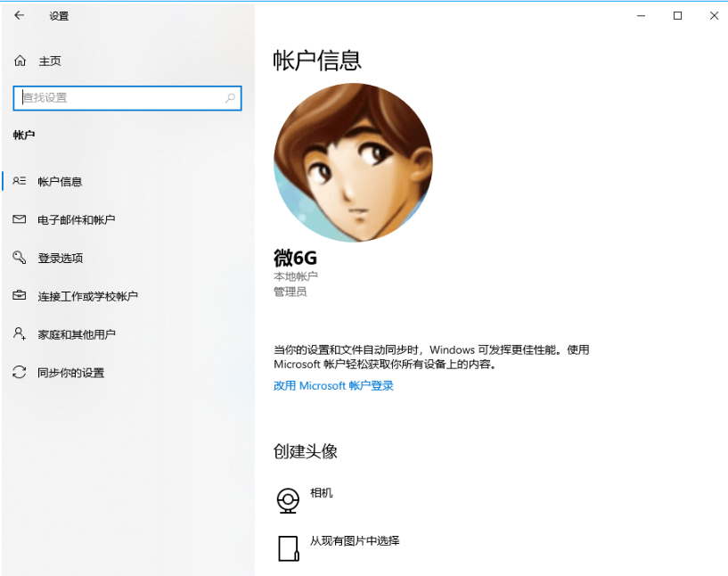Maximize the Settings window

tap(677, 16)
